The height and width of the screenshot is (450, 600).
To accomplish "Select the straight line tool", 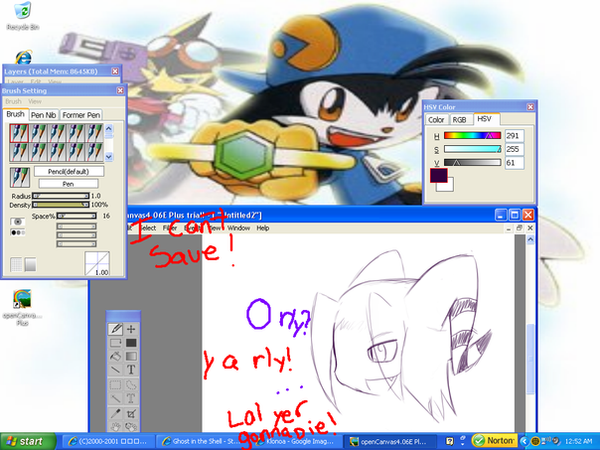I will coord(116,370).
